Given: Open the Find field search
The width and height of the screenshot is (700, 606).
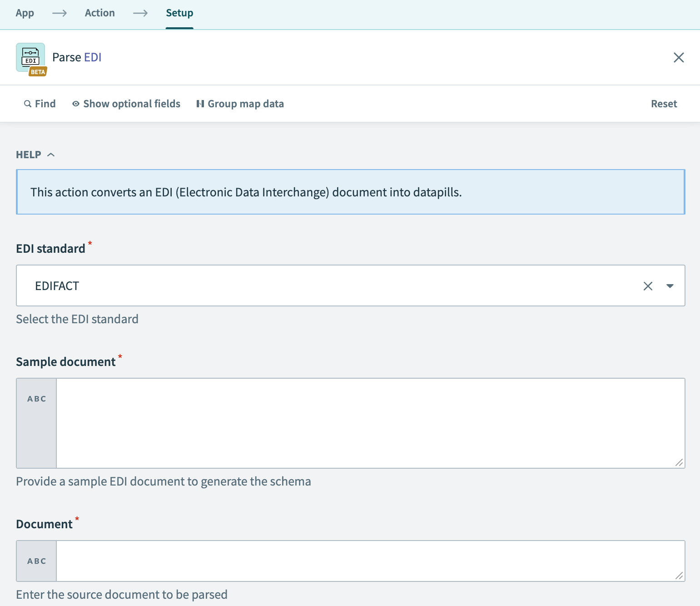Looking at the screenshot, I should coord(40,104).
